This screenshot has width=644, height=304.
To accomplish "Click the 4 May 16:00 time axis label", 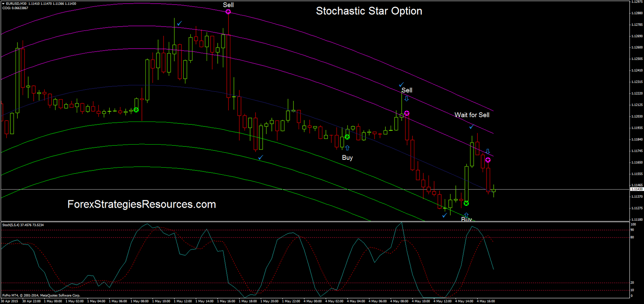I will 486,301.
